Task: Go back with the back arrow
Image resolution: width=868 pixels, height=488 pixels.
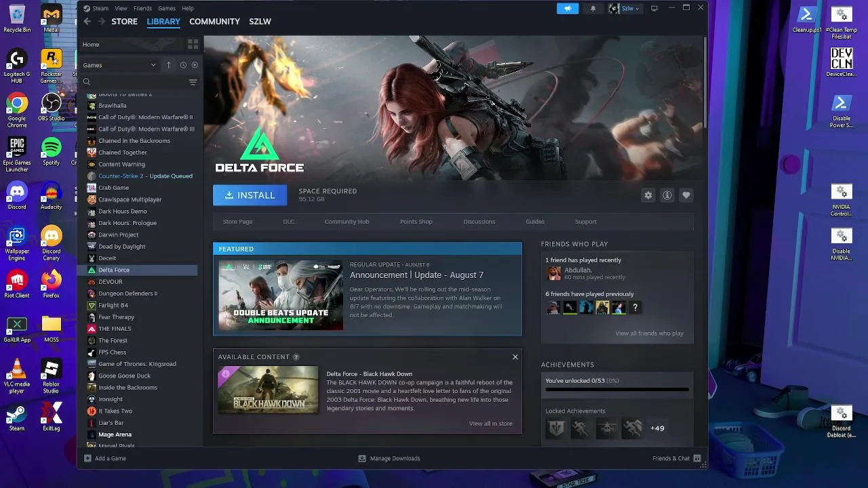Action: [87, 22]
